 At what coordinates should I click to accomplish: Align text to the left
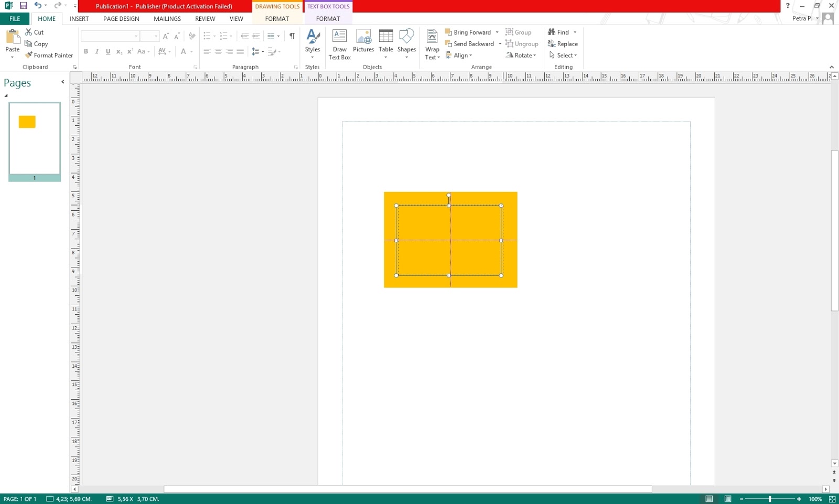207,51
